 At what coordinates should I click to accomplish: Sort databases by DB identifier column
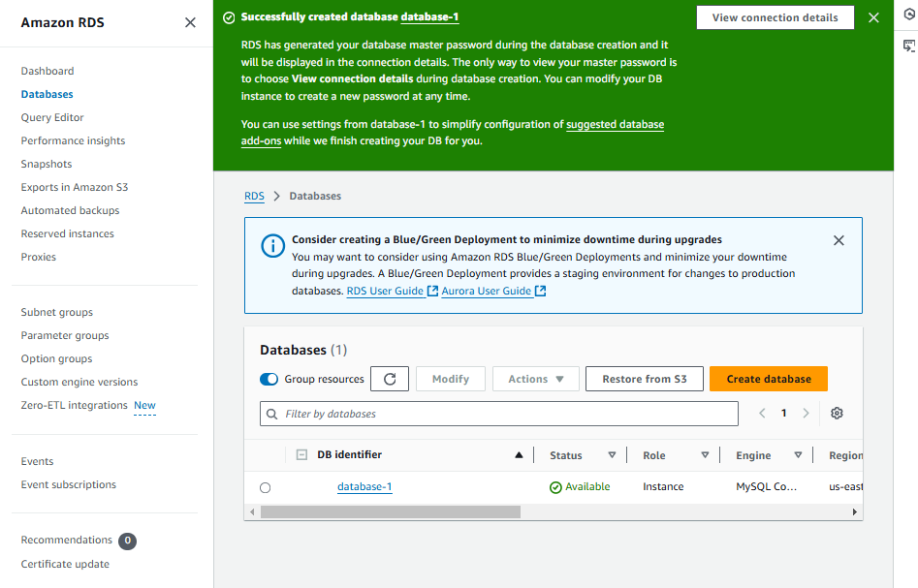tap(519, 454)
